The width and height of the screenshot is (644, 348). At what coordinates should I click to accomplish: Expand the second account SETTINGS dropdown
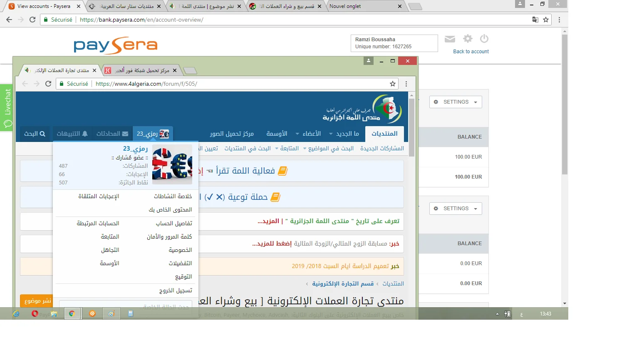[456, 209]
